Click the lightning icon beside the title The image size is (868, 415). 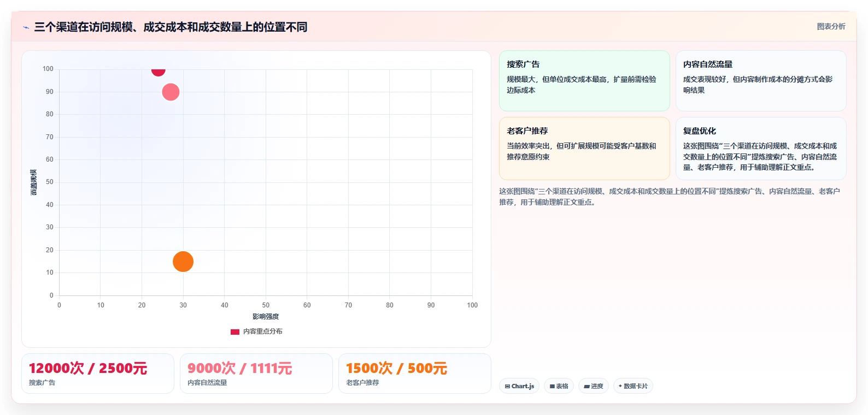[26, 27]
